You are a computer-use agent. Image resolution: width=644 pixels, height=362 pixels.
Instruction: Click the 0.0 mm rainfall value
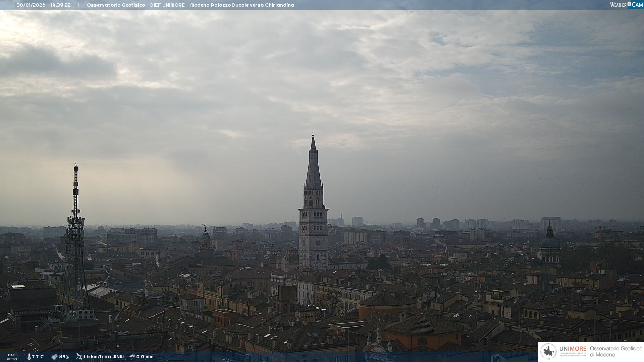pyautogui.click(x=145, y=357)
